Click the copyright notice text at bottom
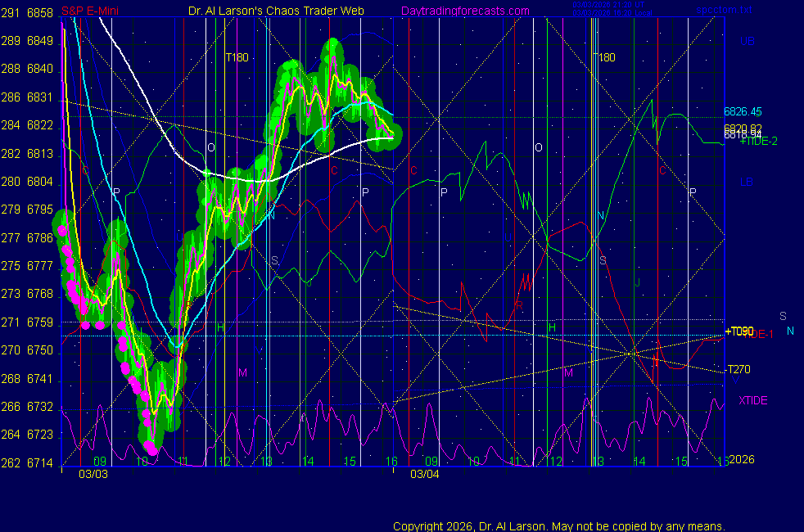The width and height of the screenshot is (804, 532). [x=559, y=525]
